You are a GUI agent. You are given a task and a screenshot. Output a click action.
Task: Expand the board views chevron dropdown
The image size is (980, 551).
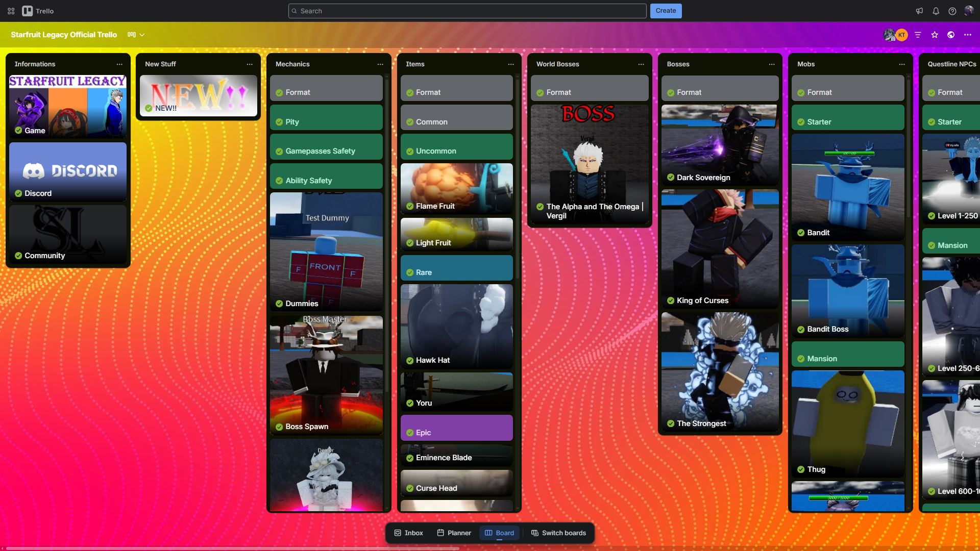coord(142,35)
